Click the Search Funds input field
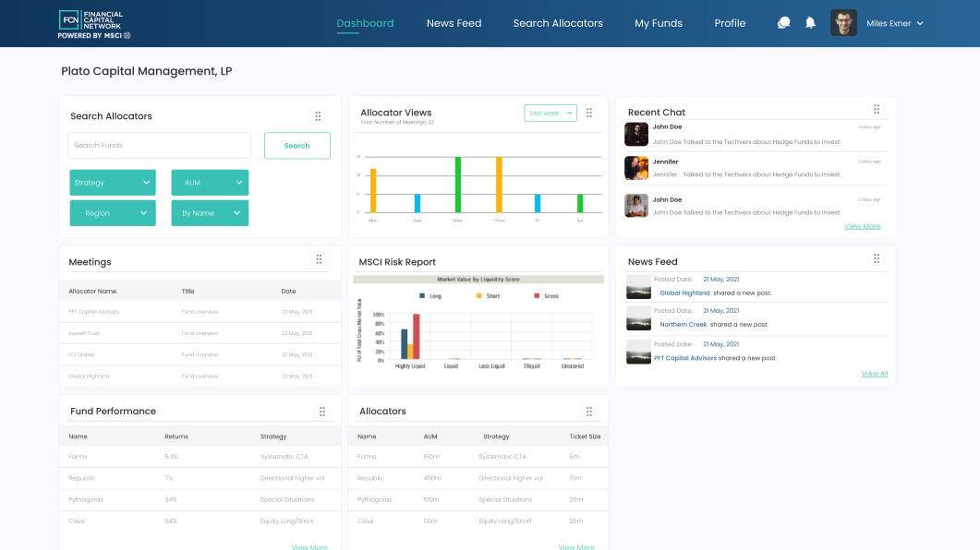The image size is (980, 550). pyautogui.click(x=159, y=146)
